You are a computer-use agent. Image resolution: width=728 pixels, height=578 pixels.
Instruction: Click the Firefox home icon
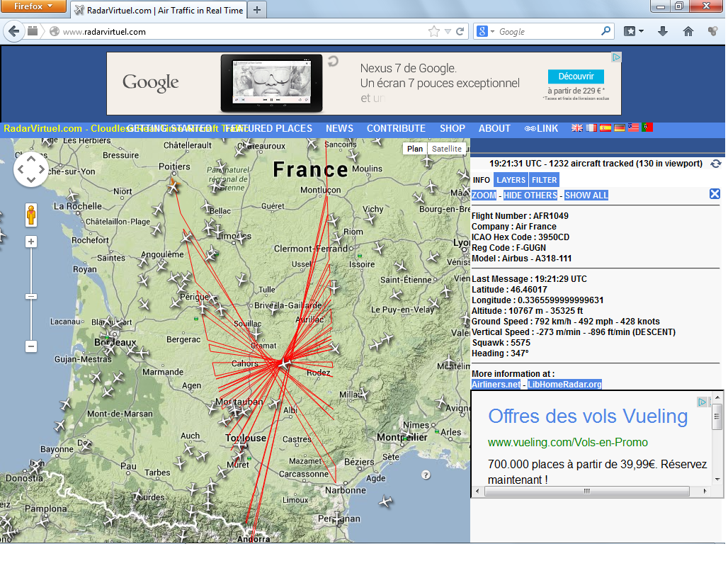688,31
